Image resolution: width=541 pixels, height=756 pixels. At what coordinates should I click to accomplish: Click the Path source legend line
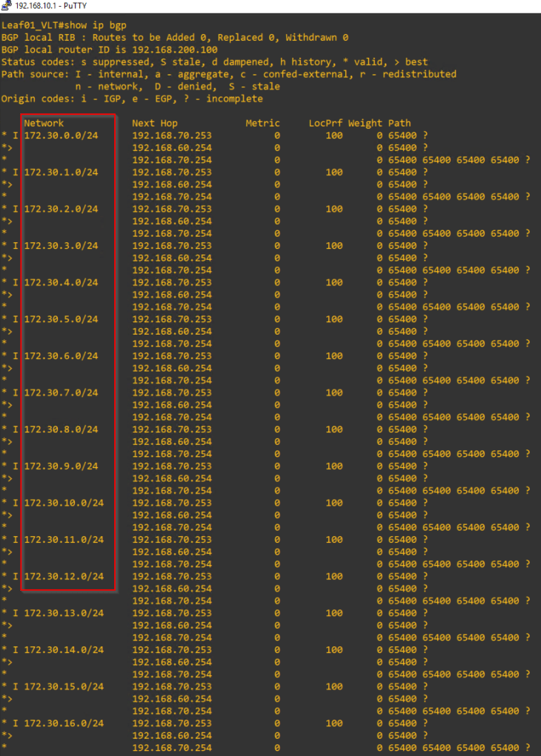point(228,74)
